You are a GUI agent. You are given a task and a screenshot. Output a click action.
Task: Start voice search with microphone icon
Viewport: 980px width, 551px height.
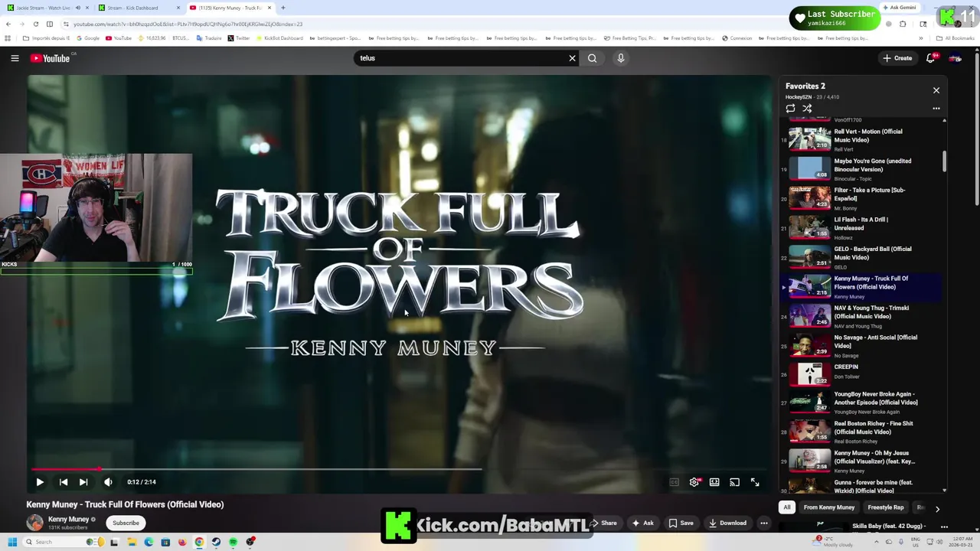click(621, 58)
